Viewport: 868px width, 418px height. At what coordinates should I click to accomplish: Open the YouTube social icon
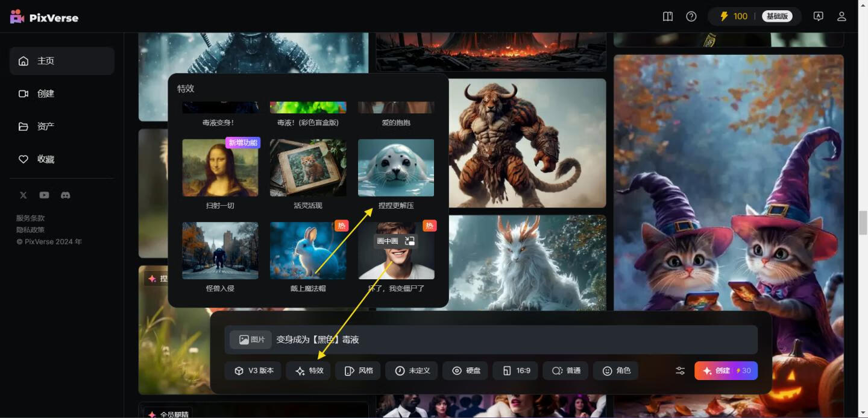coord(45,195)
